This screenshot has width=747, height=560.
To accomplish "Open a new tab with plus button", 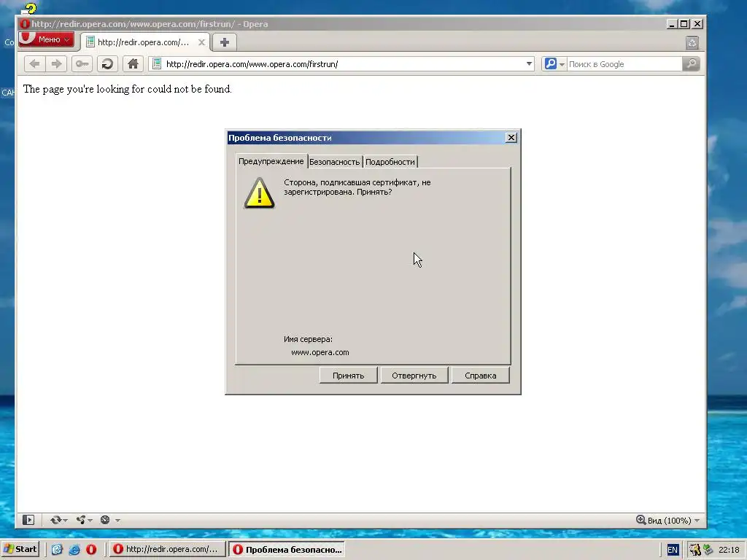I will [x=225, y=42].
